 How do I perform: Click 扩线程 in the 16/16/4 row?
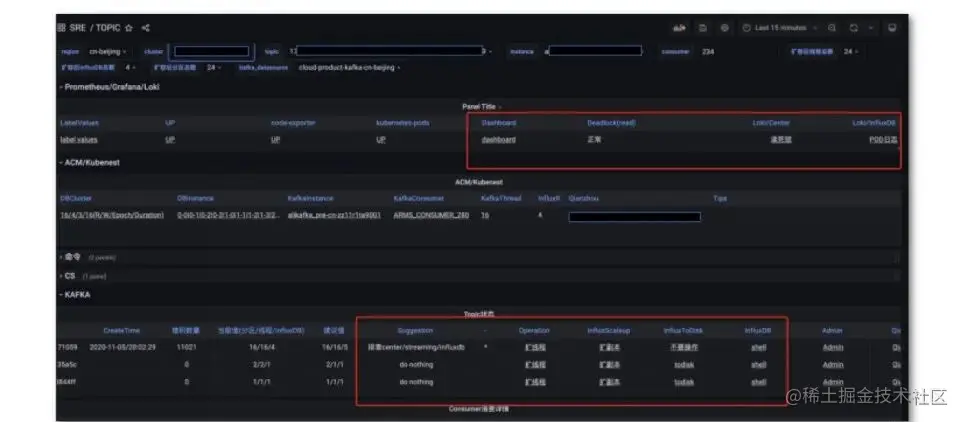(x=535, y=347)
